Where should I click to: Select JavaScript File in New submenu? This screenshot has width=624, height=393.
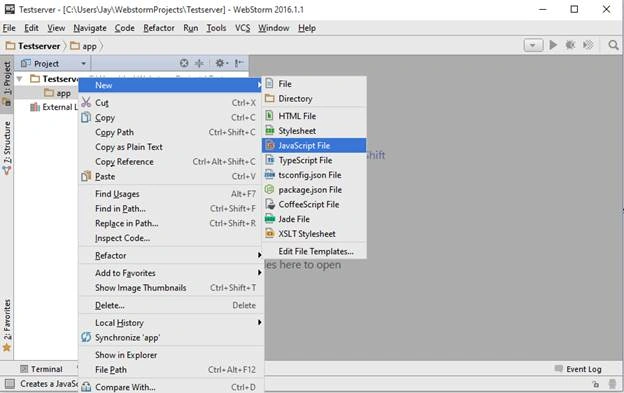314,146
